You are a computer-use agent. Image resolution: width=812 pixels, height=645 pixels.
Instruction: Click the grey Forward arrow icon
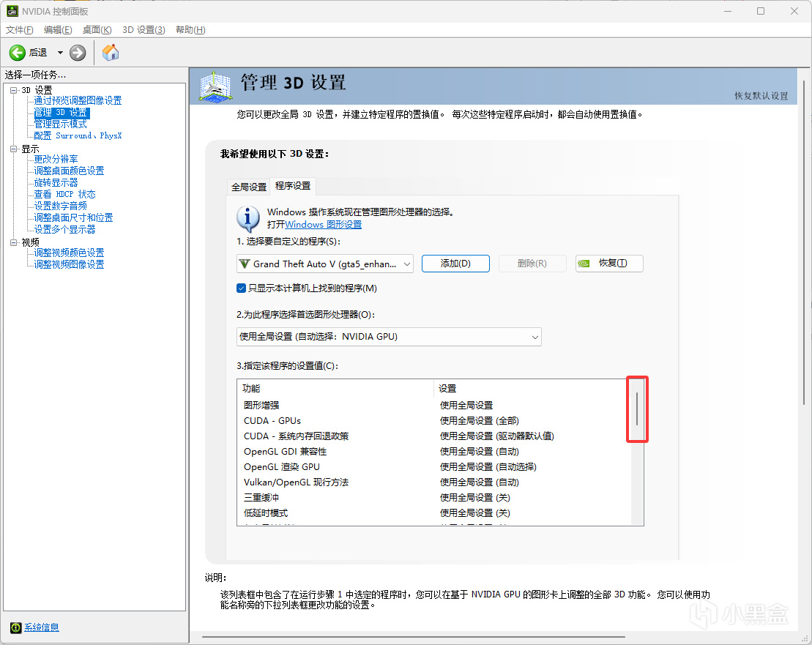pos(78,53)
